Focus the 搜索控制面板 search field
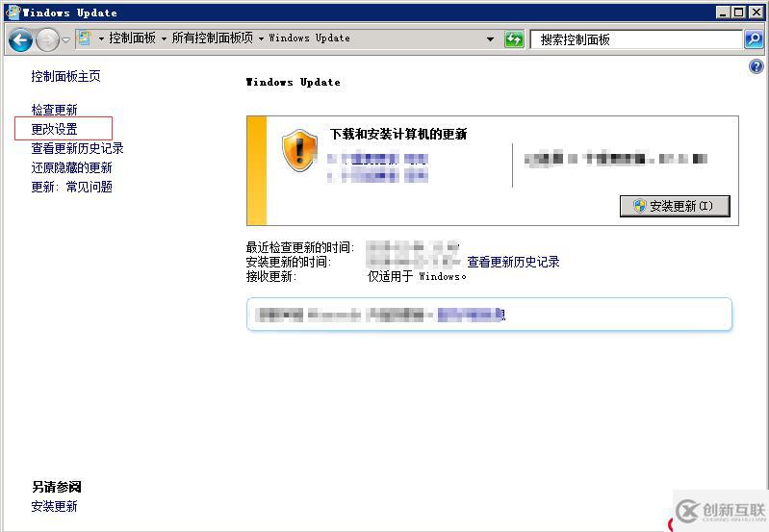Image resolution: width=769 pixels, height=532 pixels. (x=636, y=39)
